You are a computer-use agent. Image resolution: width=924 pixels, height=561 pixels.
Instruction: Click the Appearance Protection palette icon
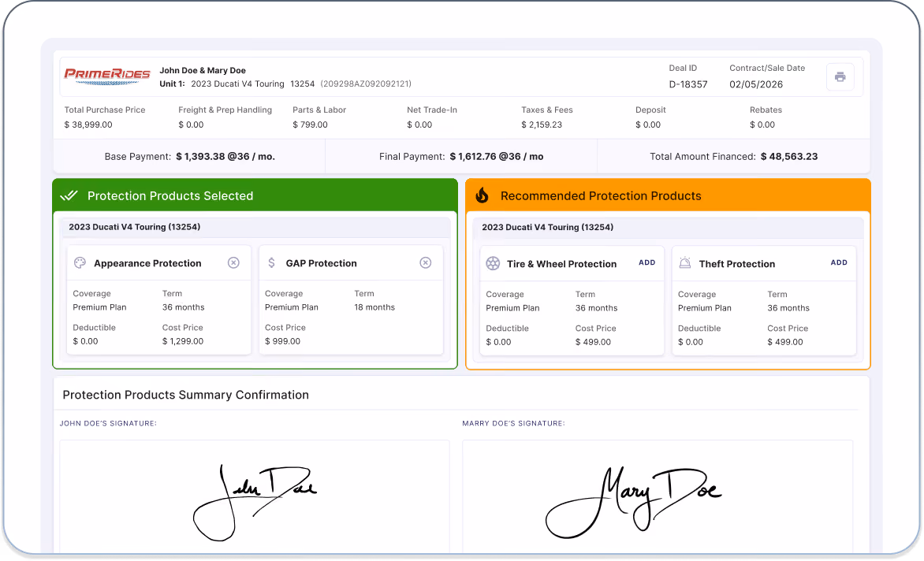click(x=80, y=262)
